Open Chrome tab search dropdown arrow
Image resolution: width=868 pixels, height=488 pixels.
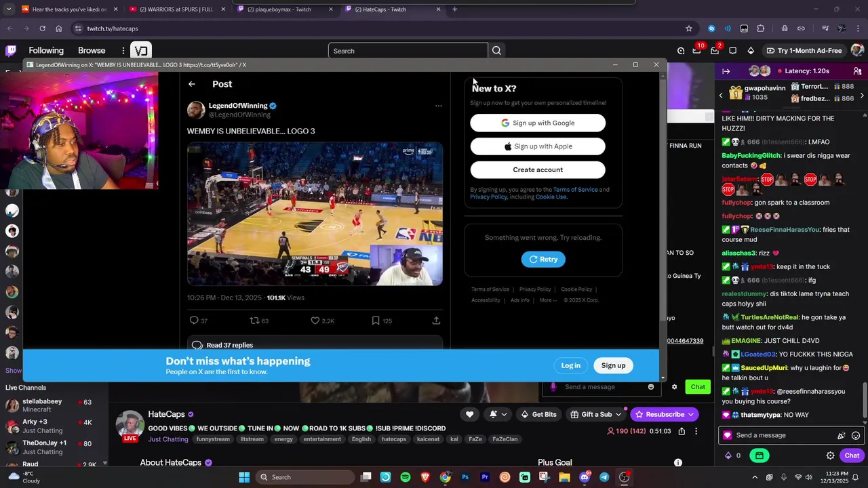tap(9, 9)
